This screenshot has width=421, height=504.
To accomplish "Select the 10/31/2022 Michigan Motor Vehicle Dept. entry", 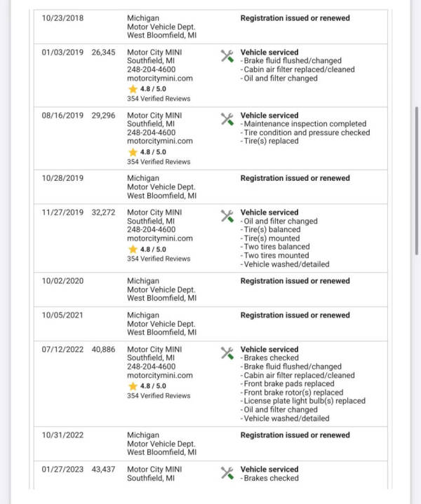I will 161,444.
